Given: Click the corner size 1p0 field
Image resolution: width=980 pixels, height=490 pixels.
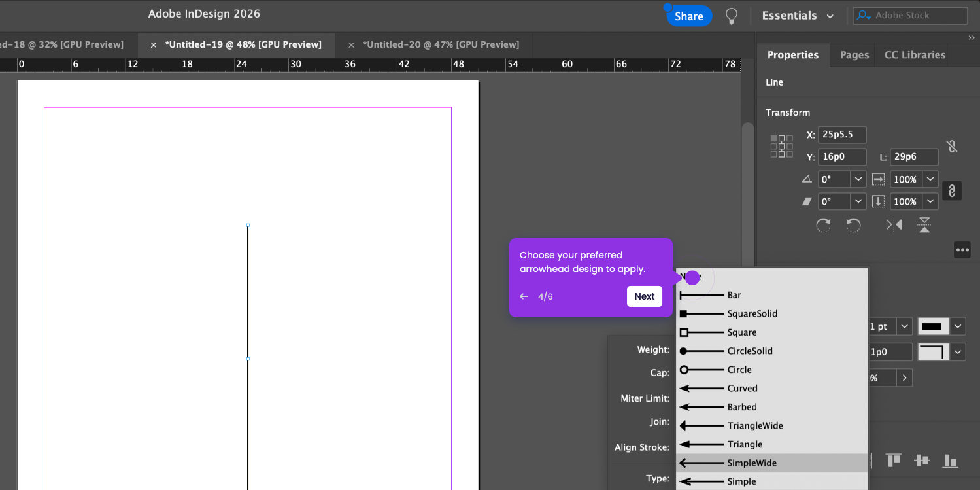Looking at the screenshot, I should pyautogui.click(x=890, y=352).
